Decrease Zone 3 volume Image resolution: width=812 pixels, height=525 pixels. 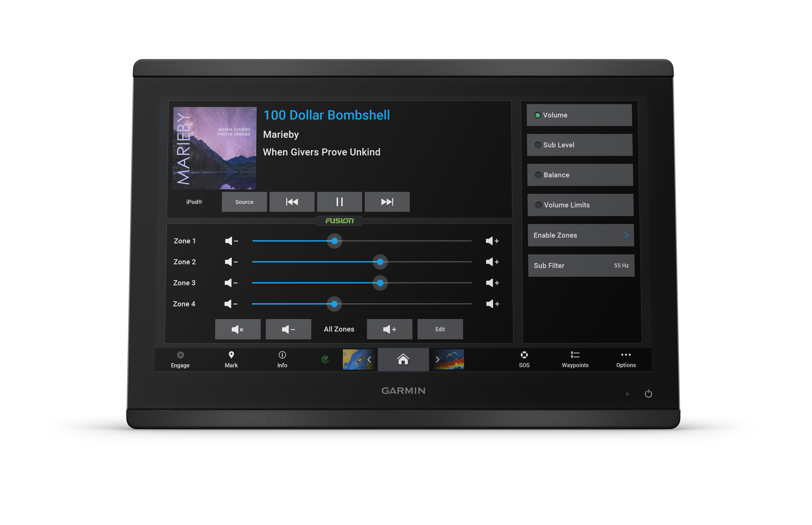231,283
